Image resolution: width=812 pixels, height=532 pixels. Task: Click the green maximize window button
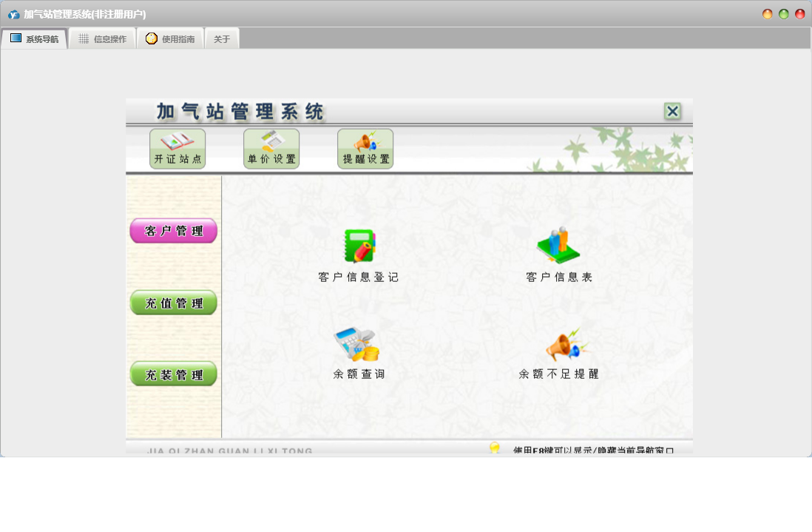pos(783,14)
